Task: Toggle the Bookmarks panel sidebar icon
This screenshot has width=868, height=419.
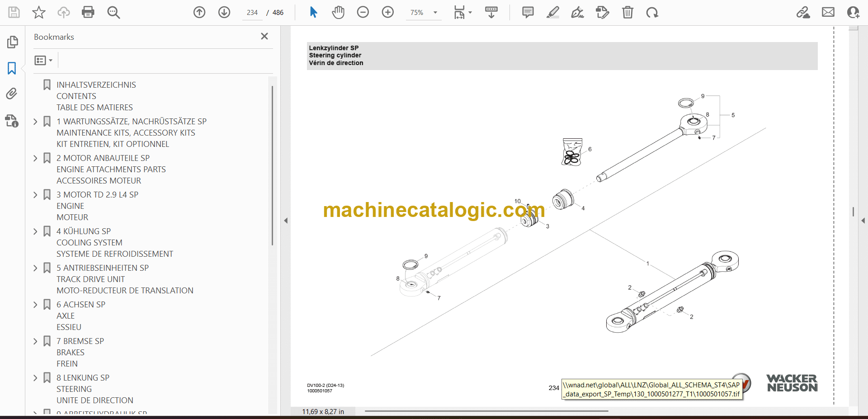Action: (12, 68)
